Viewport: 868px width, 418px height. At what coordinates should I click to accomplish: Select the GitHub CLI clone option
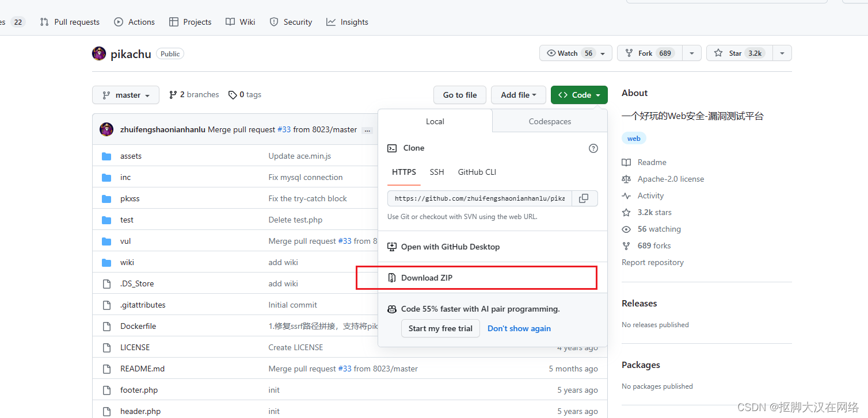pos(477,172)
